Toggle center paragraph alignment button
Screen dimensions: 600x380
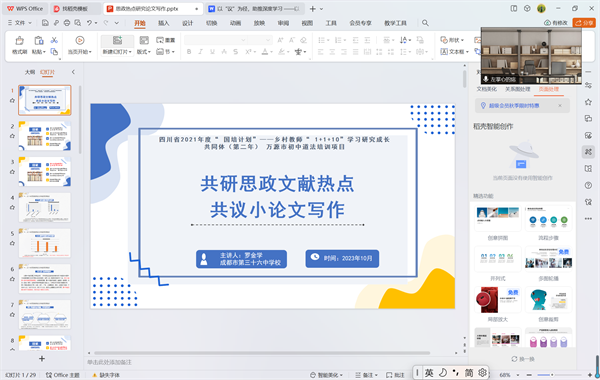332,52
